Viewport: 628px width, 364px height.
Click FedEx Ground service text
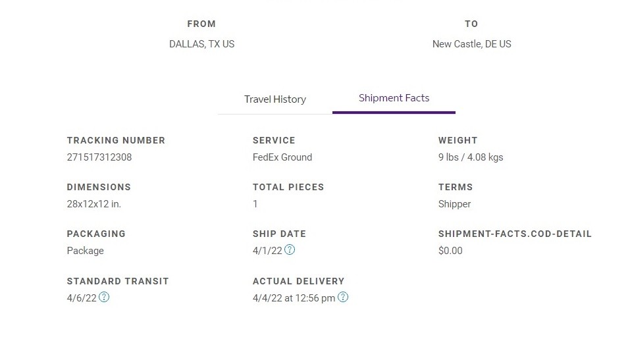click(x=282, y=157)
